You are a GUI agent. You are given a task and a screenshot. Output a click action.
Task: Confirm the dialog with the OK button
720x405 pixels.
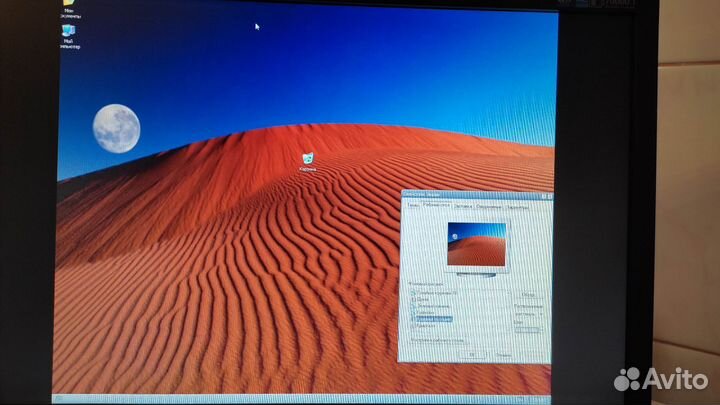coord(473,353)
